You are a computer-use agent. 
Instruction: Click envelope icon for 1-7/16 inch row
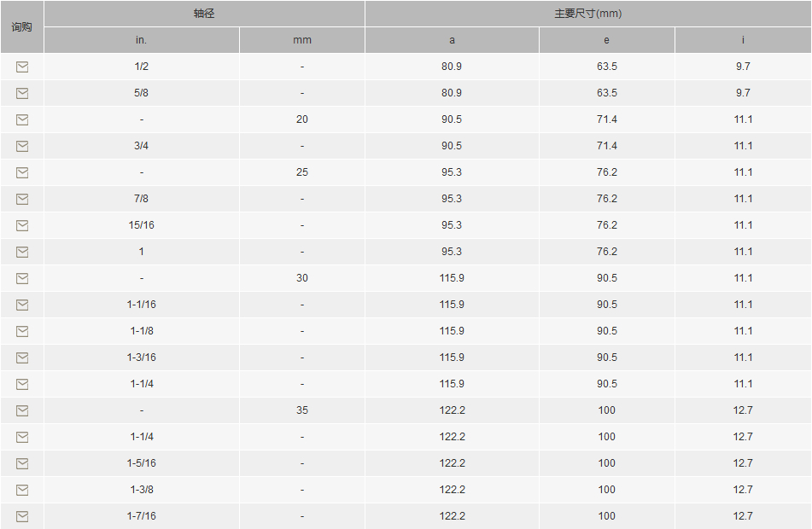pyautogui.click(x=22, y=516)
